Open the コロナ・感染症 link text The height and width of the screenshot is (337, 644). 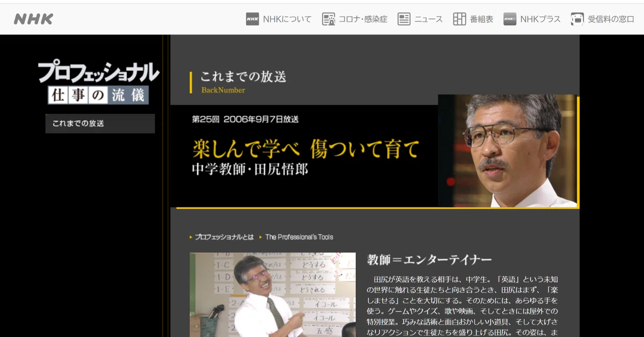pos(363,19)
